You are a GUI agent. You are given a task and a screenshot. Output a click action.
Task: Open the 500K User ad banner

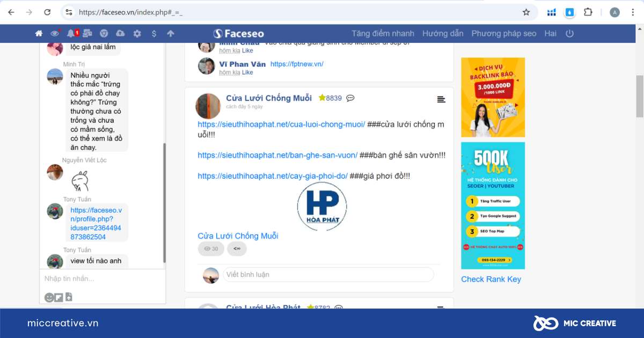(493, 205)
